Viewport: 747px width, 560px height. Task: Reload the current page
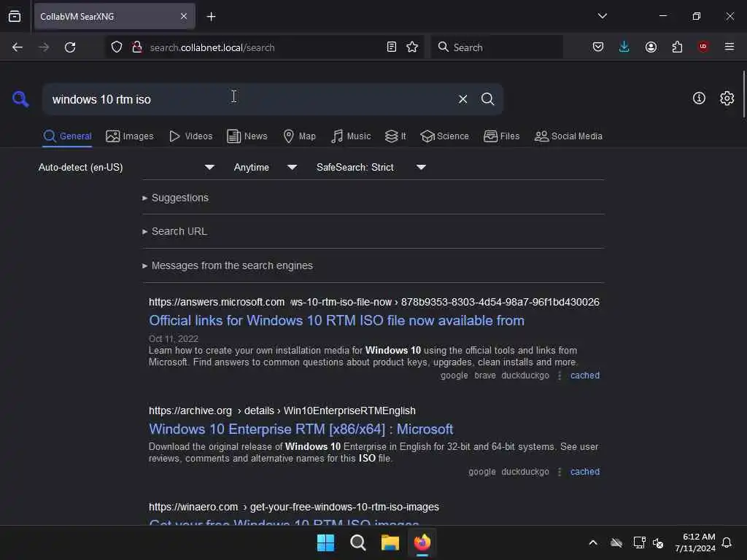click(70, 47)
